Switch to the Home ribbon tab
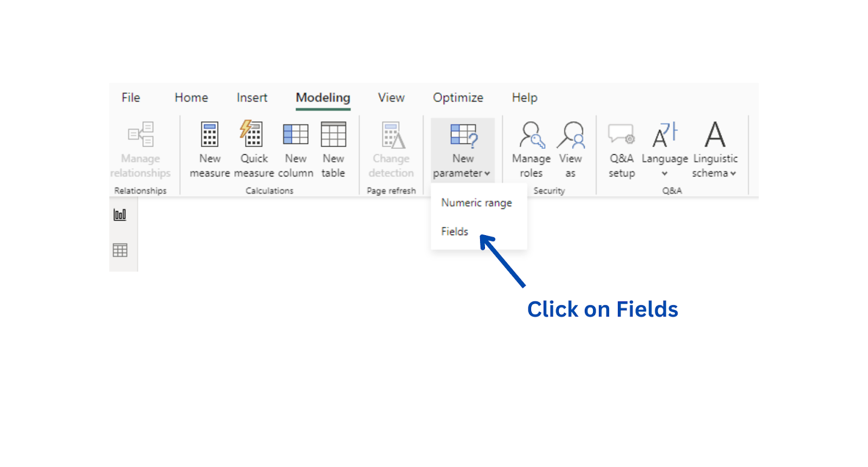 (x=191, y=98)
